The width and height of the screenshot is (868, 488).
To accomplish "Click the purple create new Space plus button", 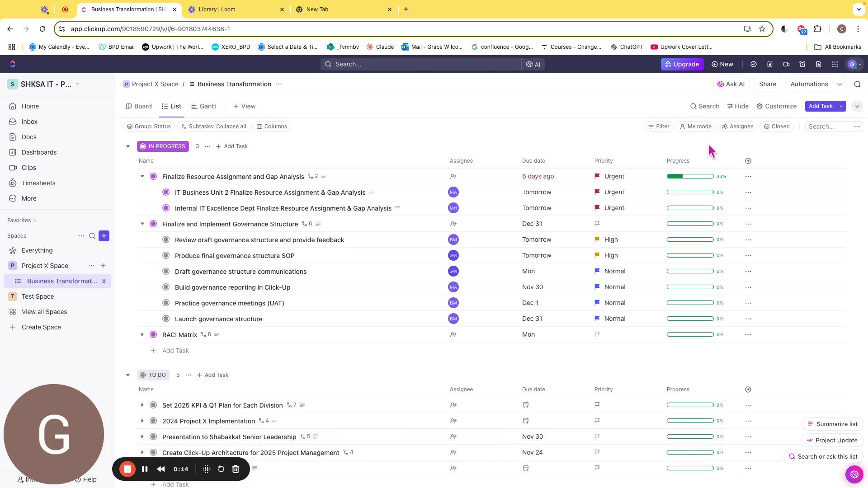I will (104, 236).
